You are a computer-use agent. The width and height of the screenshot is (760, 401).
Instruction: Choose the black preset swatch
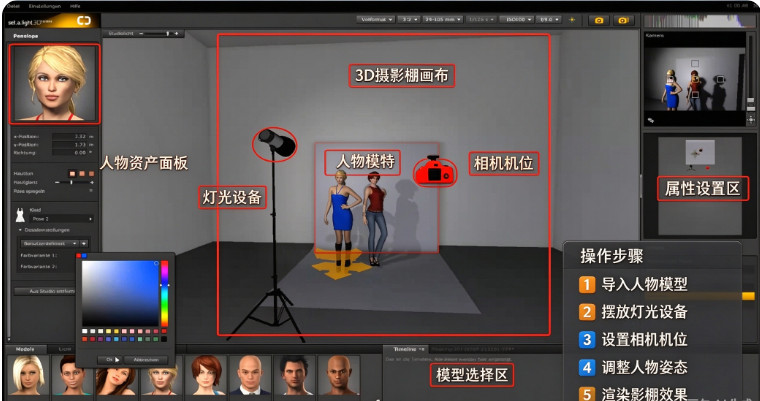pyautogui.click(x=164, y=338)
